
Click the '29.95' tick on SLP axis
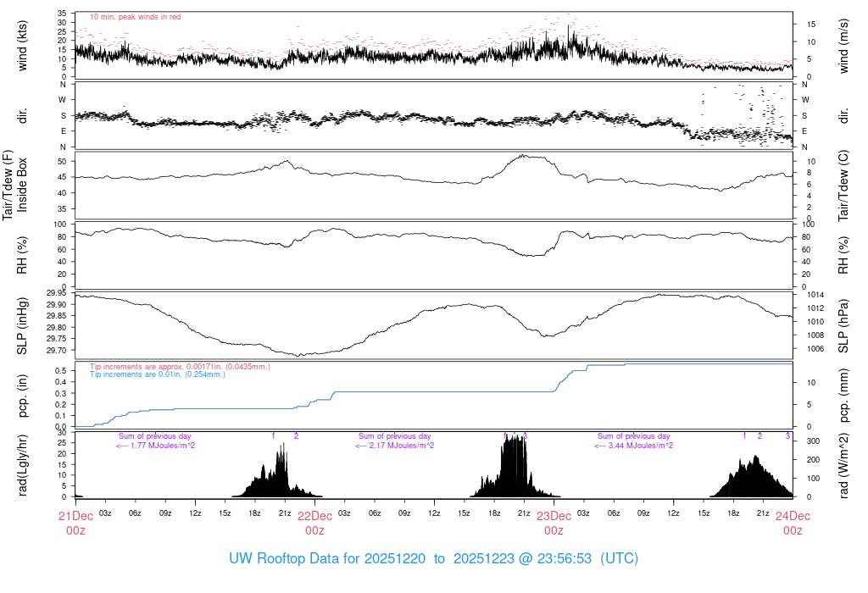57,293
